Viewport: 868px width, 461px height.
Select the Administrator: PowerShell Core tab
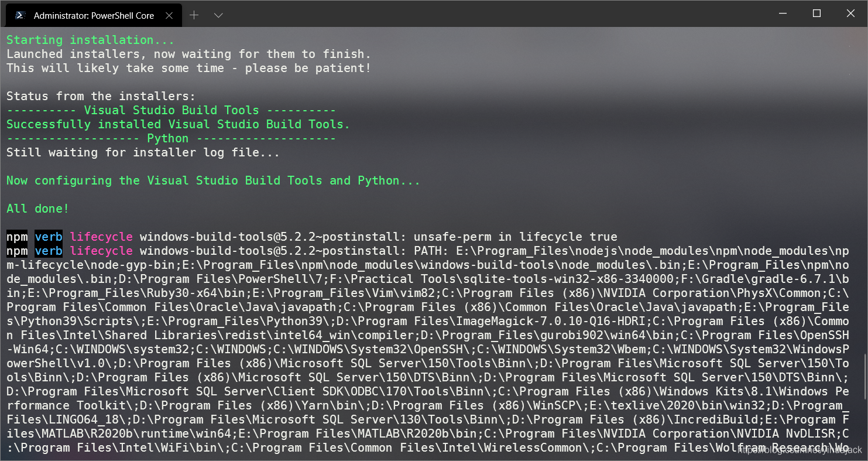click(x=94, y=15)
